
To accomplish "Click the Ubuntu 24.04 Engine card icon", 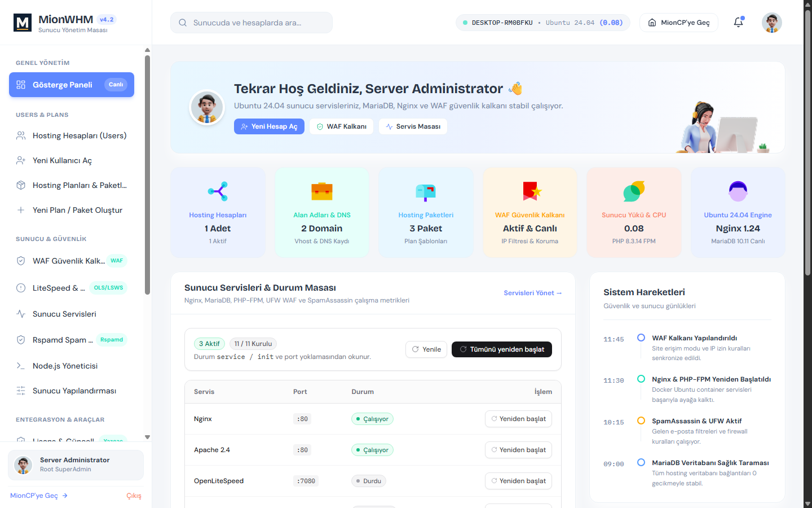I will pos(738,191).
